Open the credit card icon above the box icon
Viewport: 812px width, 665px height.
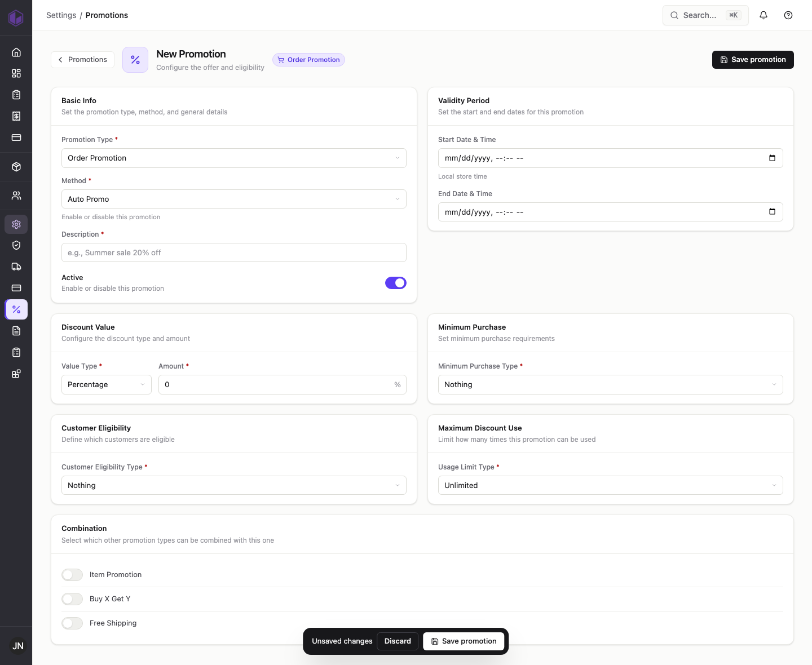pos(16,138)
